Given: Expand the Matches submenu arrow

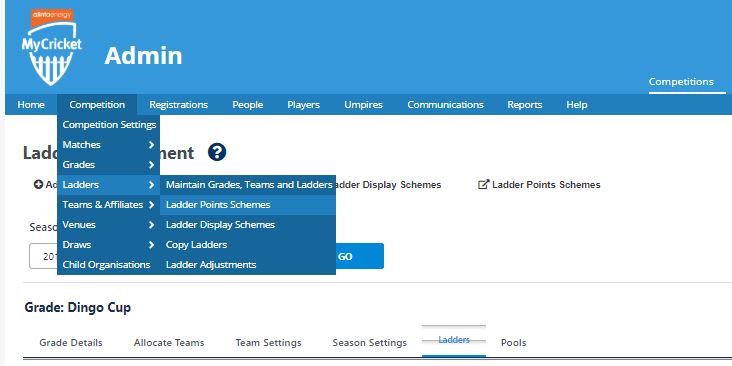Looking at the screenshot, I should (151, 145).
